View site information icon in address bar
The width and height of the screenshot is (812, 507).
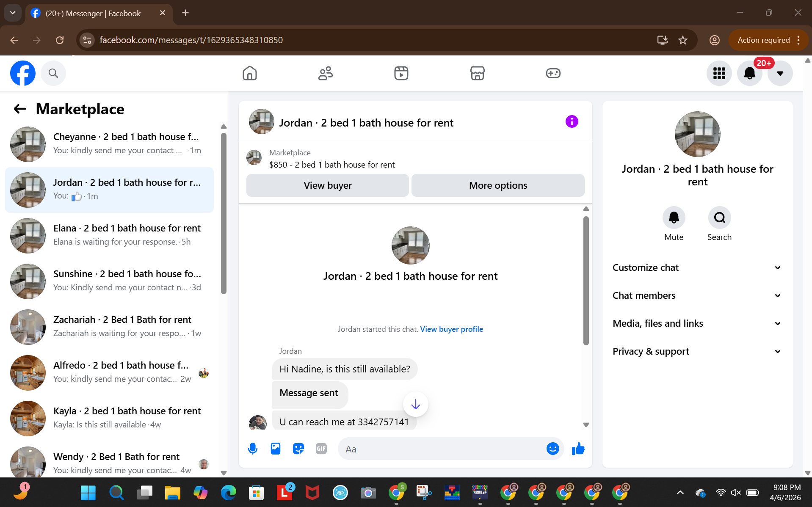click(87, 40)
